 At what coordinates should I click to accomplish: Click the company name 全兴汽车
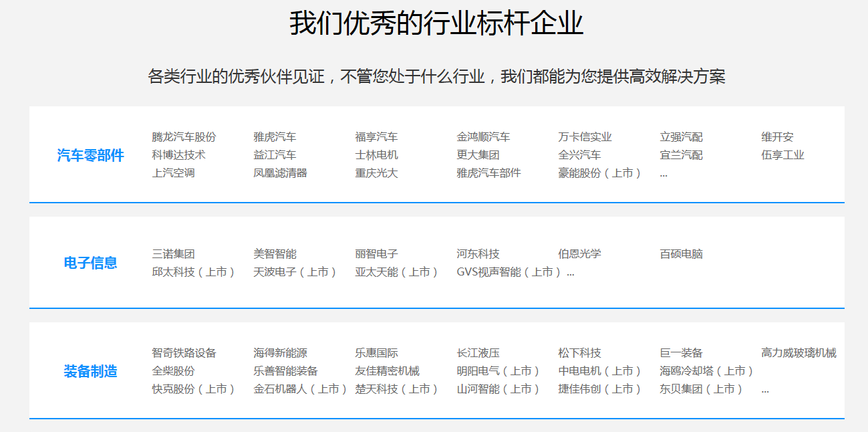click(x=580, y=155)
